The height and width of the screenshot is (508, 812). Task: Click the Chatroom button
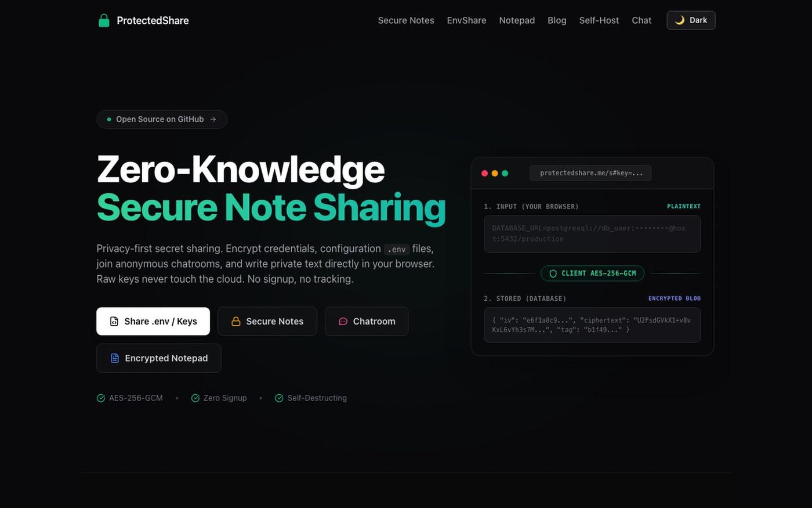[367, 321]
